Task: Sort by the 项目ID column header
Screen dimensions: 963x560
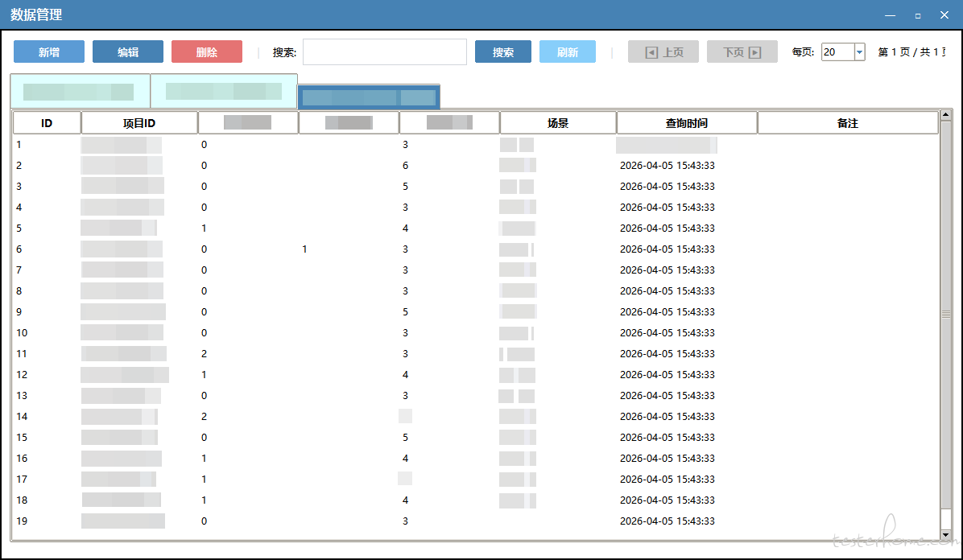Action: point(139,123)
